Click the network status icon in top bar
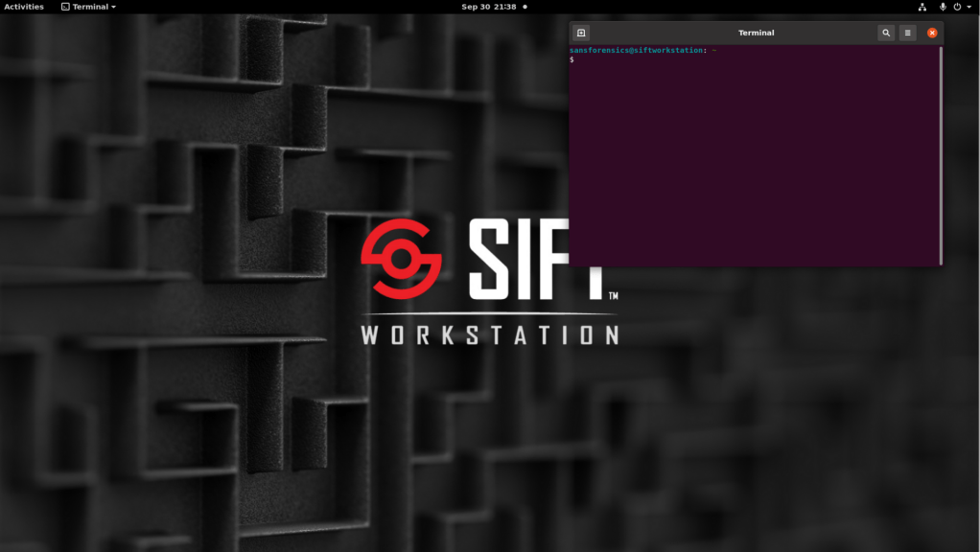 click(x=922, y=7)
